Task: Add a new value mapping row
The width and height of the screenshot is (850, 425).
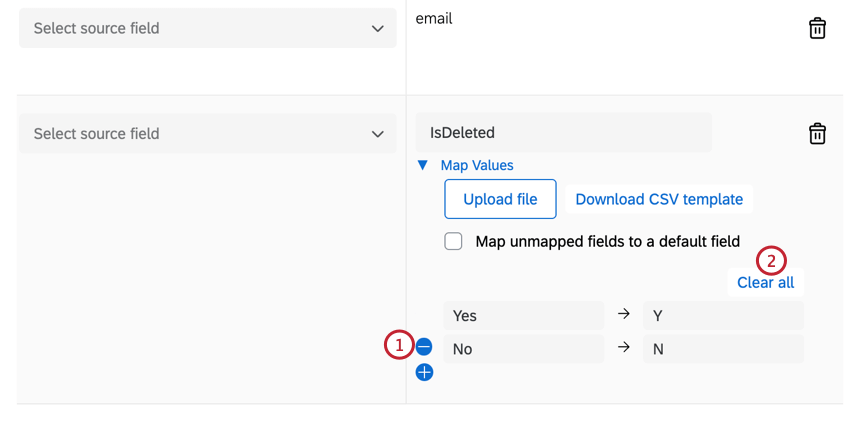Action: click(x=424, y=372)
